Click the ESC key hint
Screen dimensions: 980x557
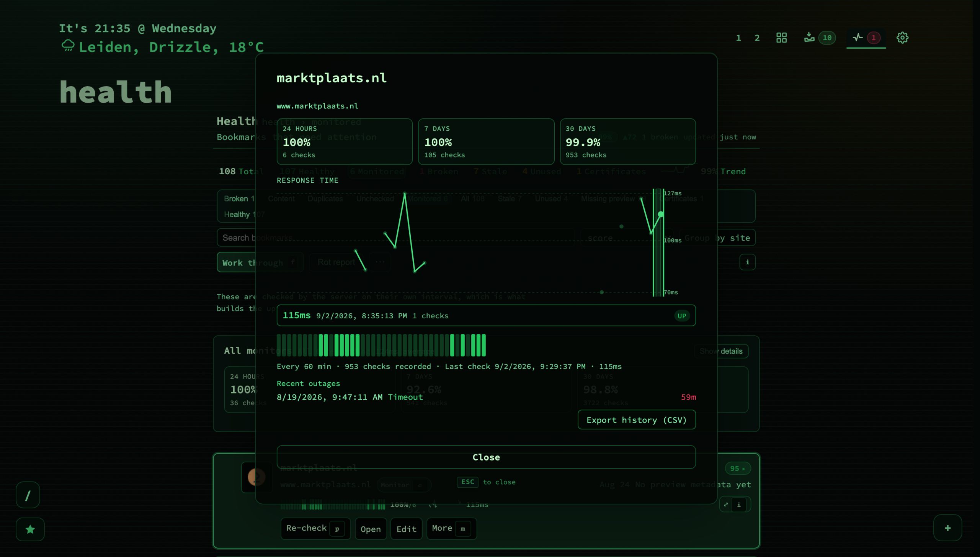[467, 482]
